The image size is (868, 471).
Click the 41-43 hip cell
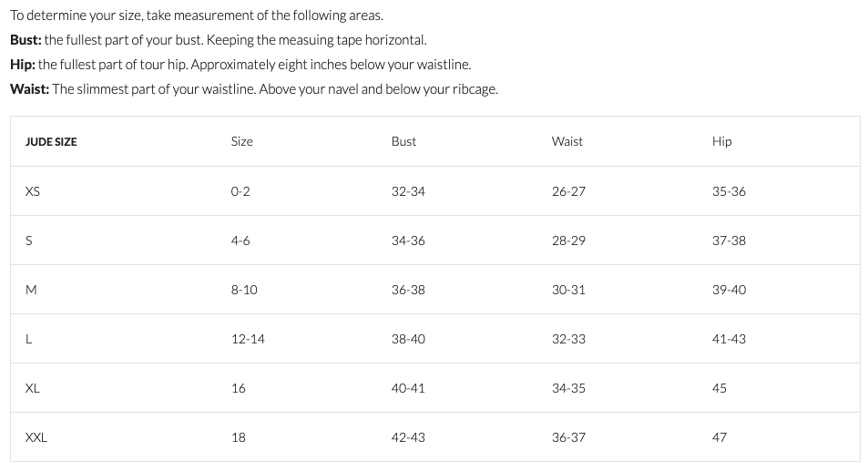point(729,339)
